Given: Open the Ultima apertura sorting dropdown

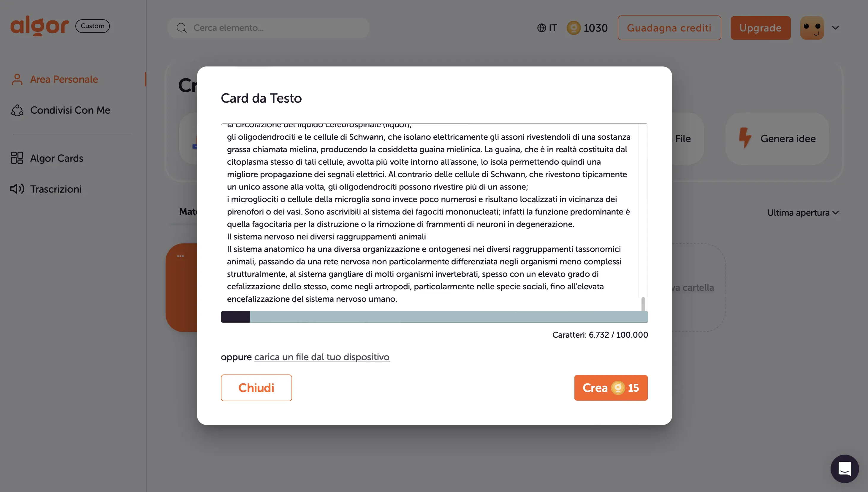Looking at the screenshot, I should tap(803, 212).
